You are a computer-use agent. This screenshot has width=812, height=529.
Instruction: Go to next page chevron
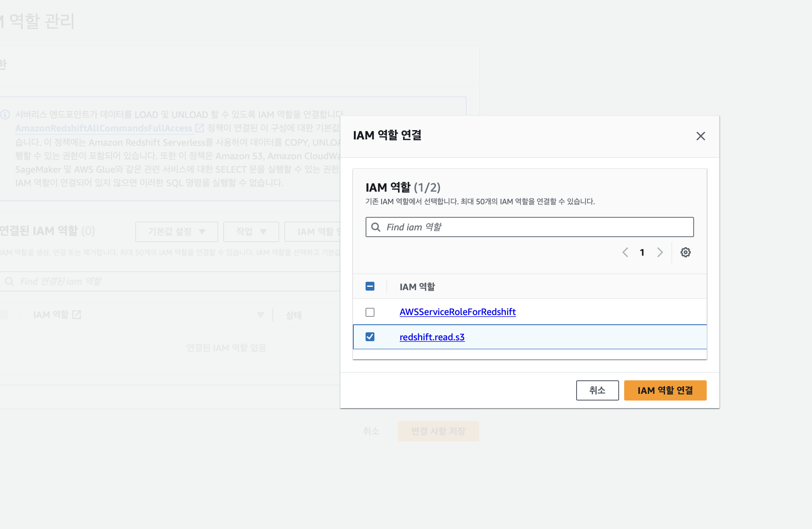point(660,252)
